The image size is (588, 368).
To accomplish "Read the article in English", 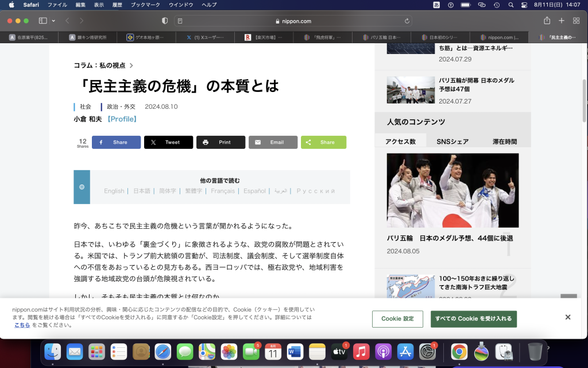I will coord(114,191).
